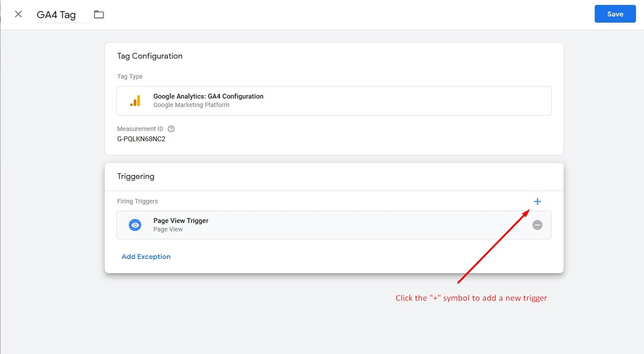Click the Tag Type label

tap(130, 76)
